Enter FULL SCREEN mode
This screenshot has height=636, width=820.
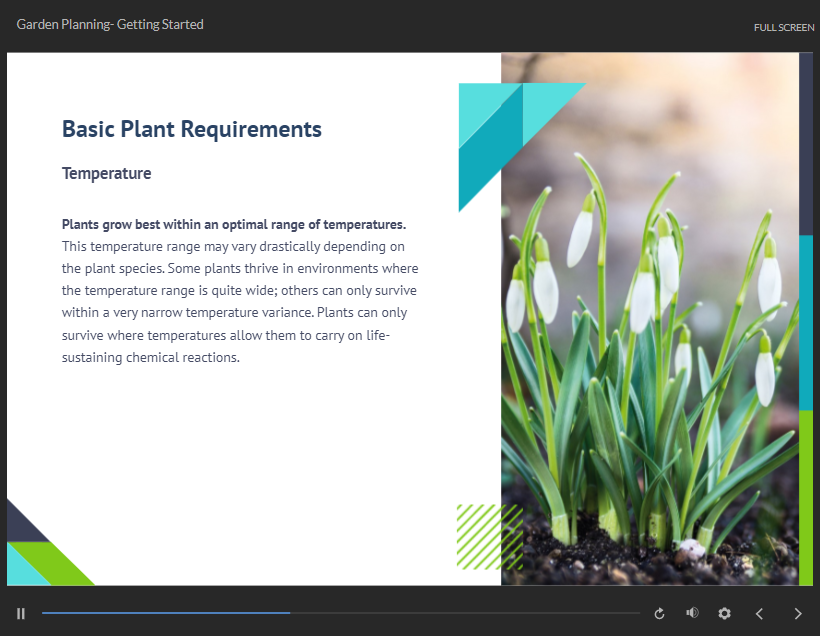[x=783, y=27]
